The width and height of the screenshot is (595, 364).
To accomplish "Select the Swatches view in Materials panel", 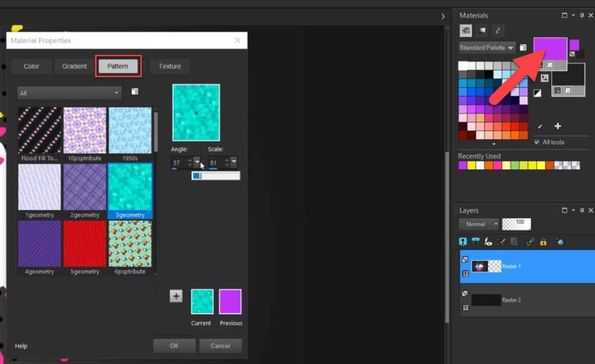I will coord(465,30).
